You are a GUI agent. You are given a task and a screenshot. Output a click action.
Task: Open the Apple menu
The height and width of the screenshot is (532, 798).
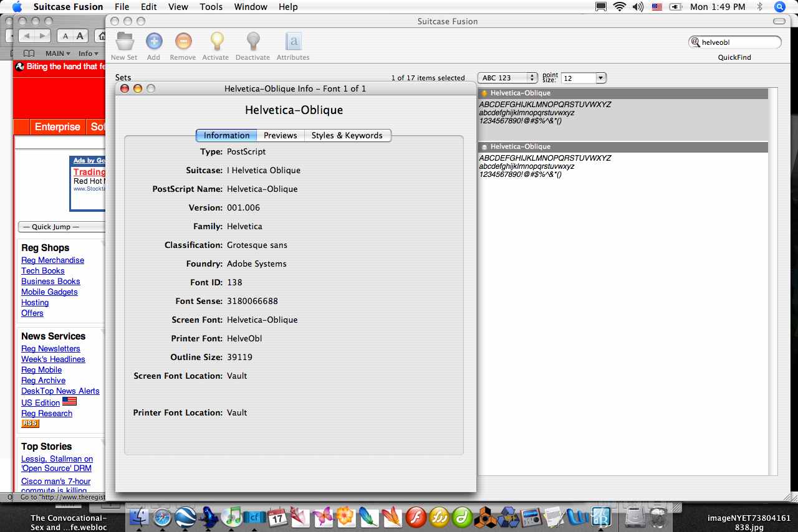(x=17, y=7)
